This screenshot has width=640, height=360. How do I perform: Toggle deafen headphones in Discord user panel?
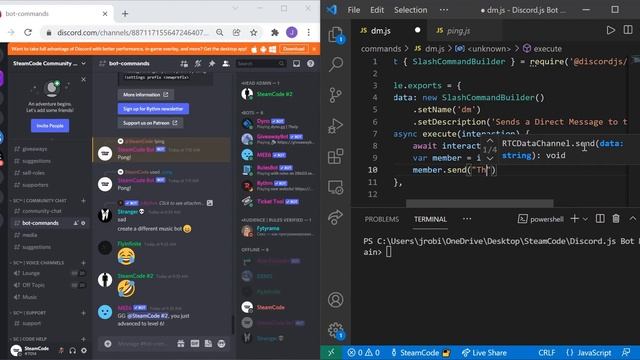73,350
